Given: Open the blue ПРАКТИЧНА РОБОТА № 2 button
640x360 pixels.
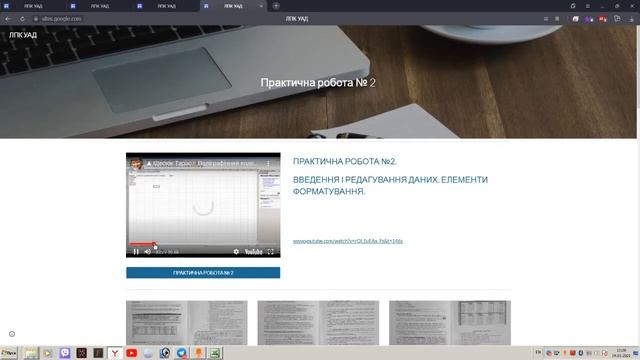Looking at the screenshot, I should (x=203, y=273).
